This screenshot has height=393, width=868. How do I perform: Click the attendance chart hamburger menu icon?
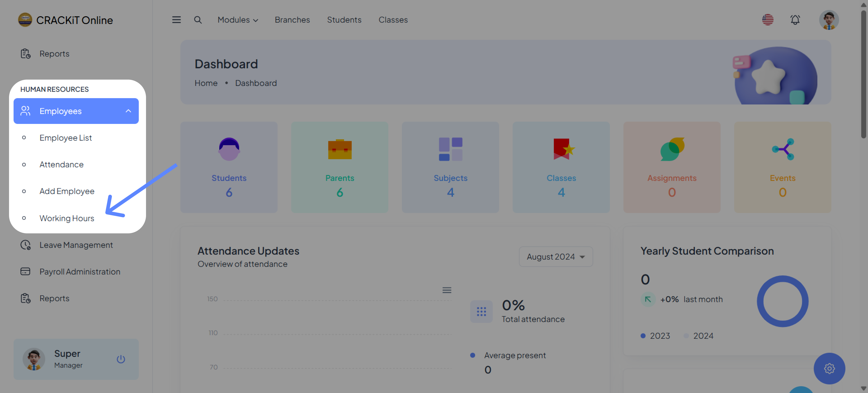pyautogui.click(x=446, y=290)
